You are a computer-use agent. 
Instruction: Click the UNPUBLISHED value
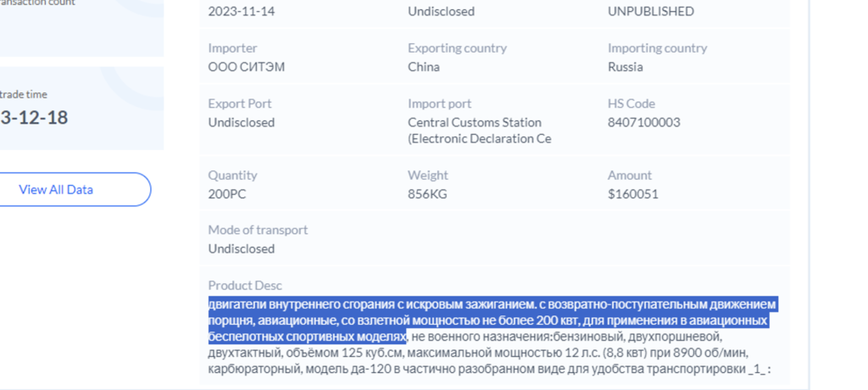click(650, 12)
